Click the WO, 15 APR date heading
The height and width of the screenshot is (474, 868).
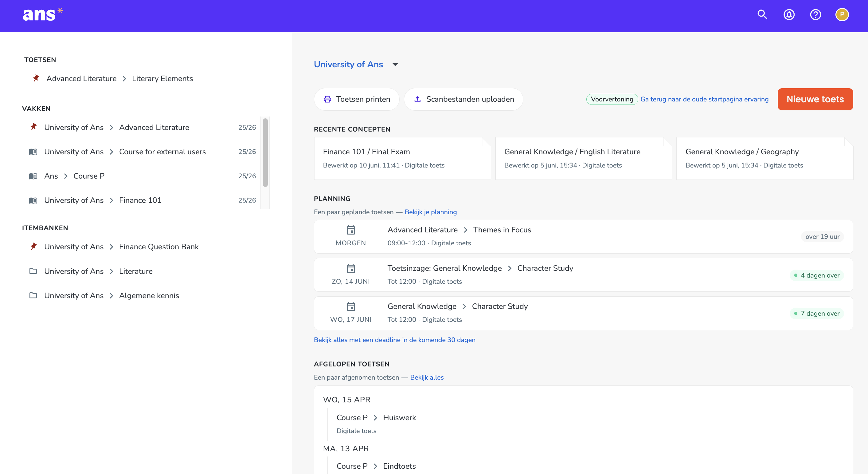point(346,400)
